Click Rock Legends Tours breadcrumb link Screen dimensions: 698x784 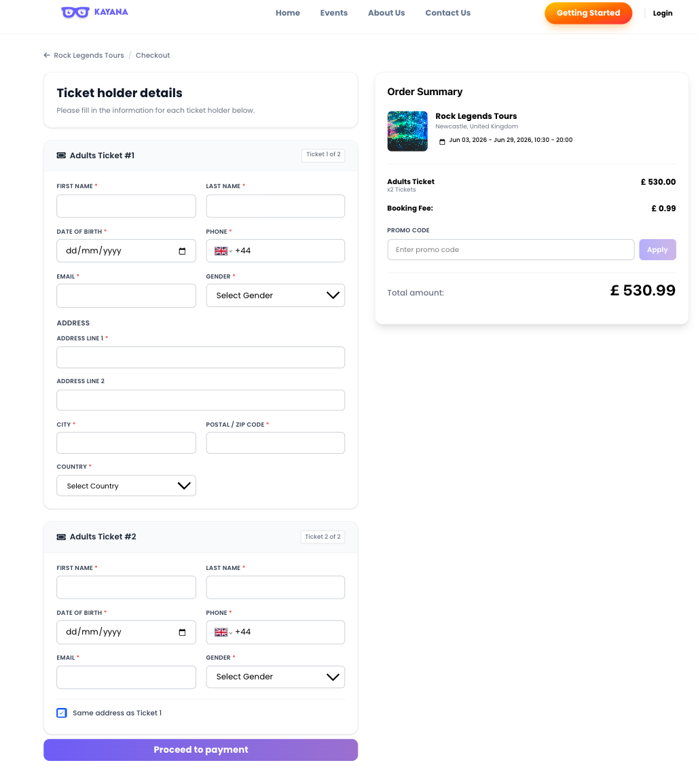click(89, 56)
